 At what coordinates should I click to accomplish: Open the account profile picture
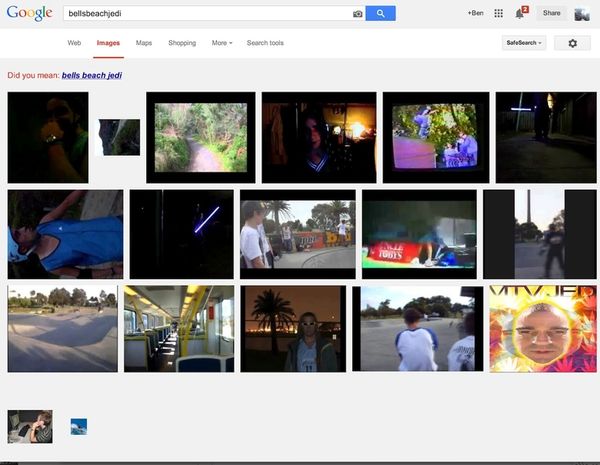(x=582, y=14)
